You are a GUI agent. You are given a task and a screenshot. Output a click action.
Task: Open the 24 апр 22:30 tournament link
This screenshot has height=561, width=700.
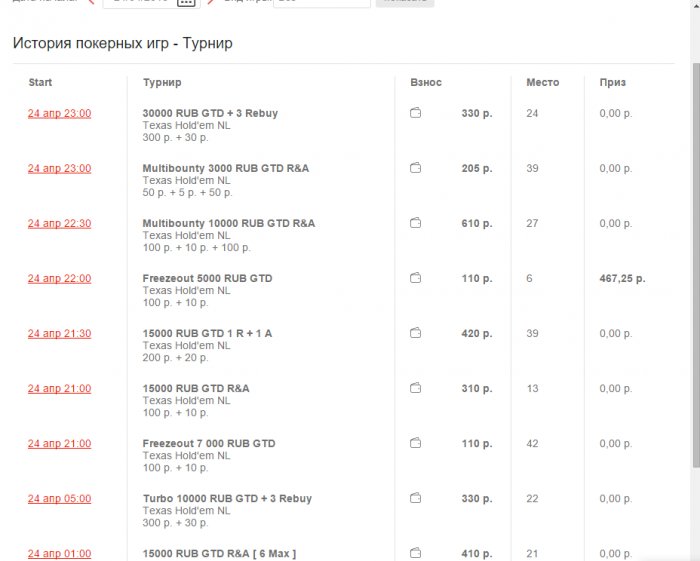click(x=59, y=223)
